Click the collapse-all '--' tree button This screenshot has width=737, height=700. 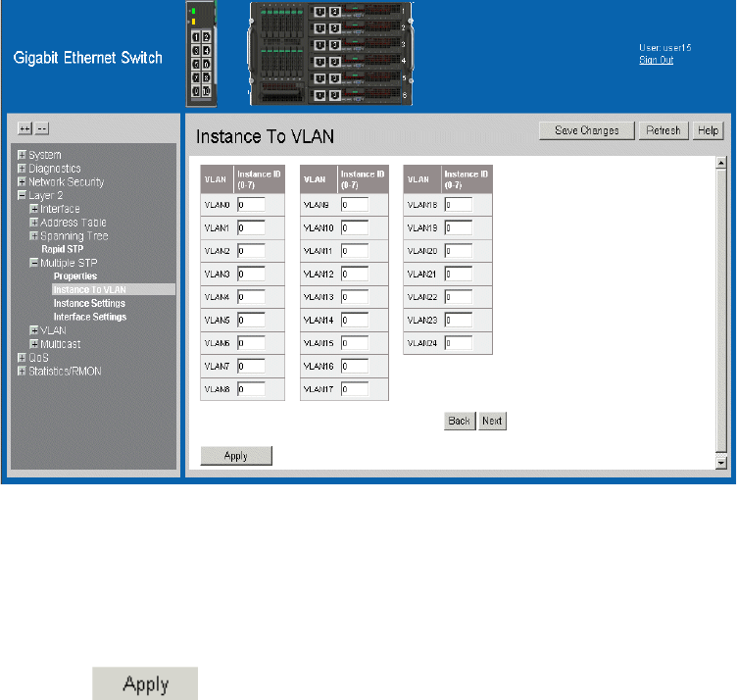[42, 128]
